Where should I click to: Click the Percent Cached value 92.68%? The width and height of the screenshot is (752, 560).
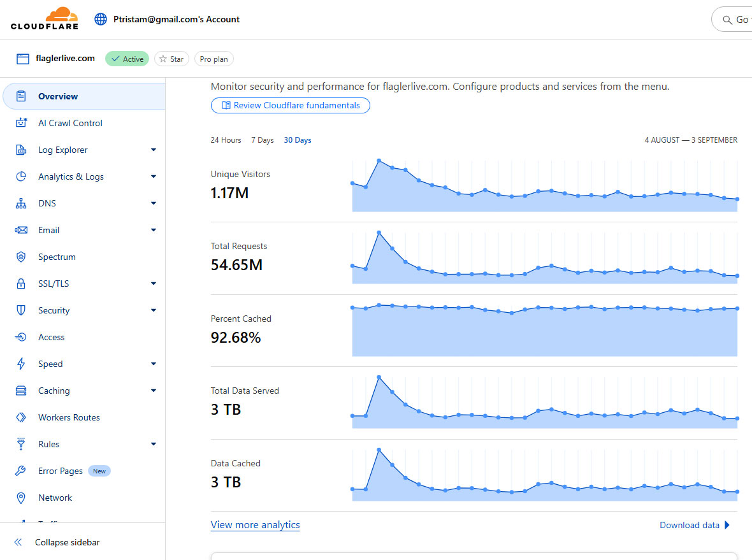point(236,338)
